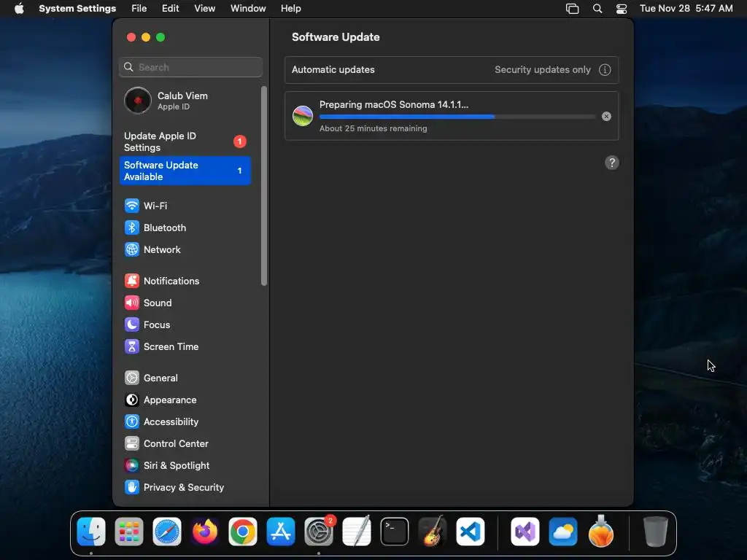This screenshot has height=560, width=747.
Task: Open Trash from the Dock
Action: (656, 532)
